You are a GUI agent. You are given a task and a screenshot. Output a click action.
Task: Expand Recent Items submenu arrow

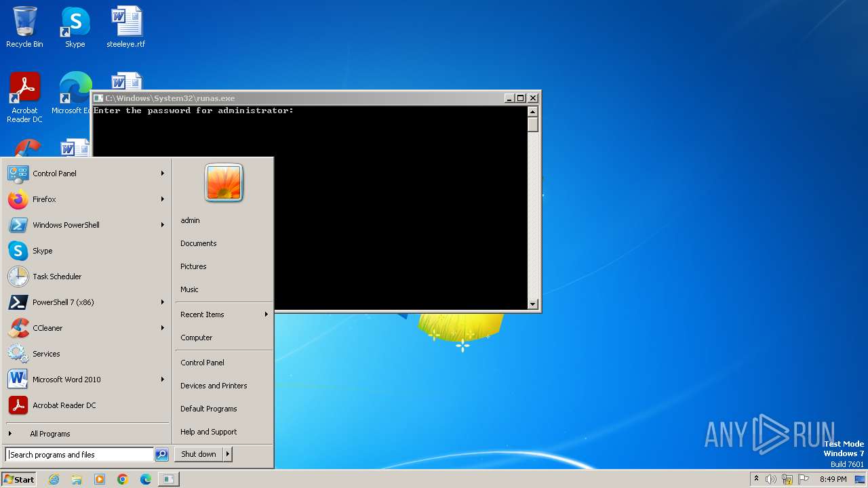[x=267, y=314]
